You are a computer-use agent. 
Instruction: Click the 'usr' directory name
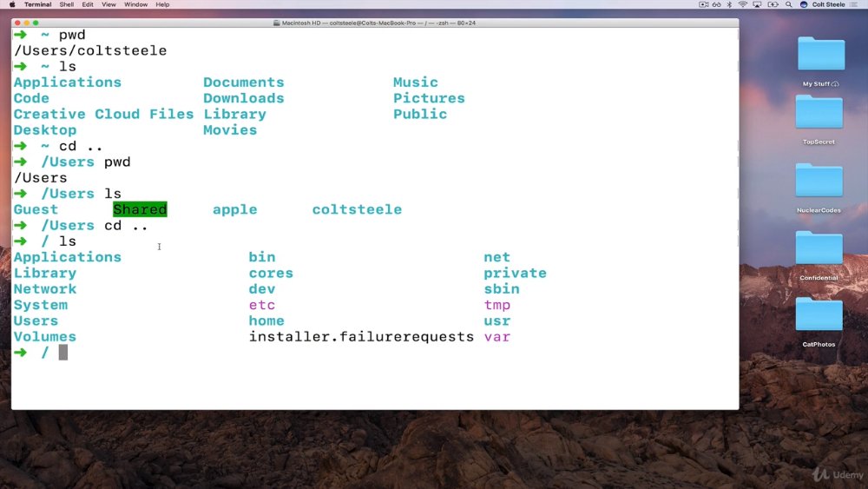[x=497, y=320]
